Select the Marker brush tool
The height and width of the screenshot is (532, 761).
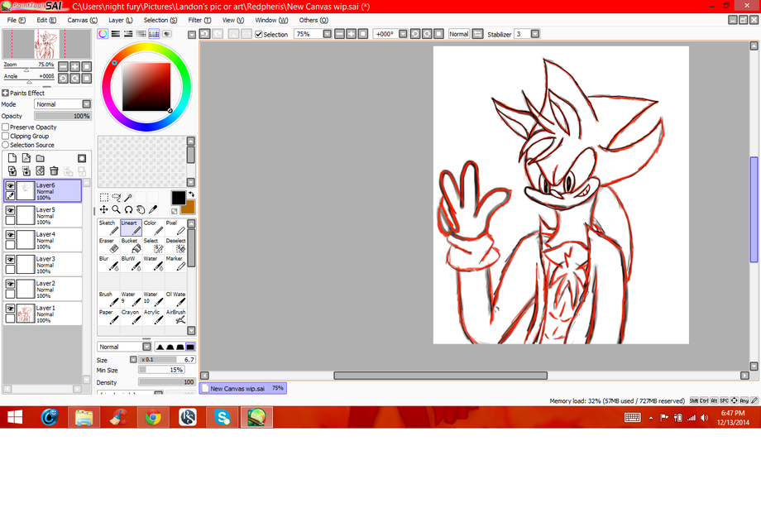click(x=176, y=263)
